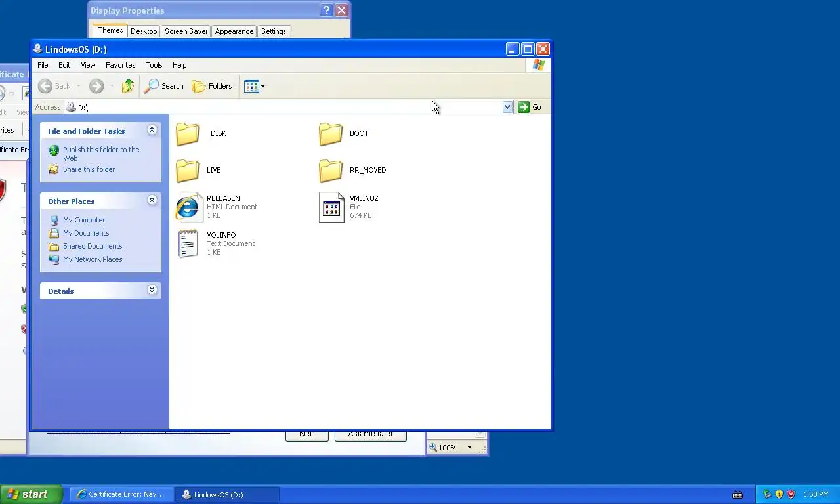Select the RELEASEN HTML document

[217, 207]
